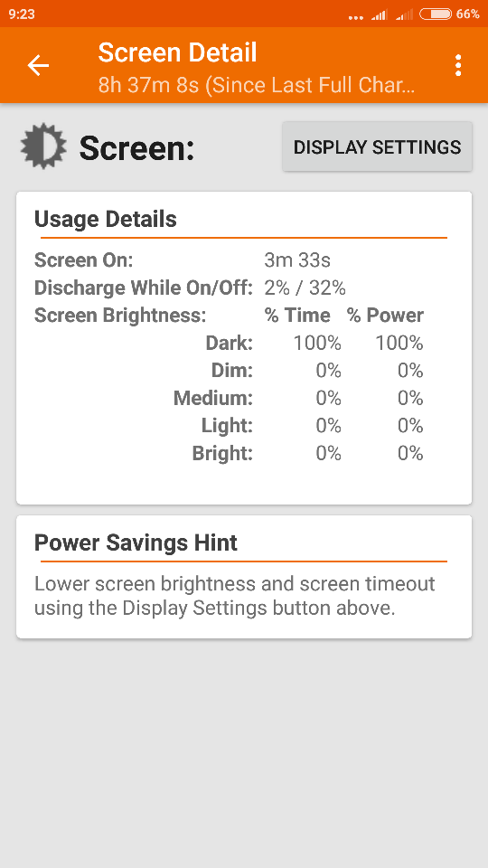Tap the Bright brightness row label
Viewport: 488px width, 868px height.
222,453
